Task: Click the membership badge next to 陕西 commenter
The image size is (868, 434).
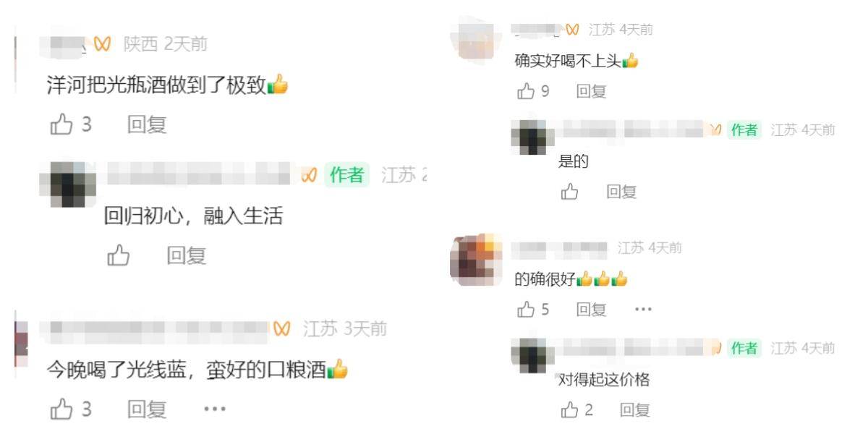Action: [x=103, y=45]
